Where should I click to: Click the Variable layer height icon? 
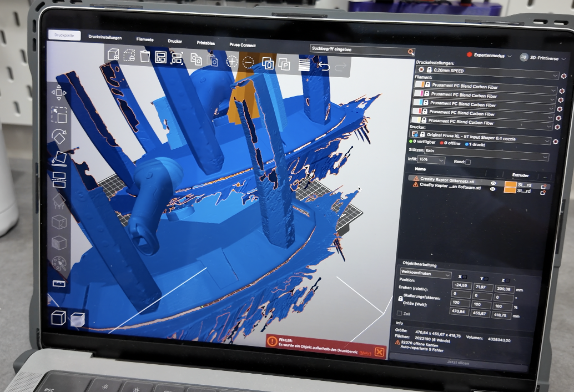click(x=304, y=65)
